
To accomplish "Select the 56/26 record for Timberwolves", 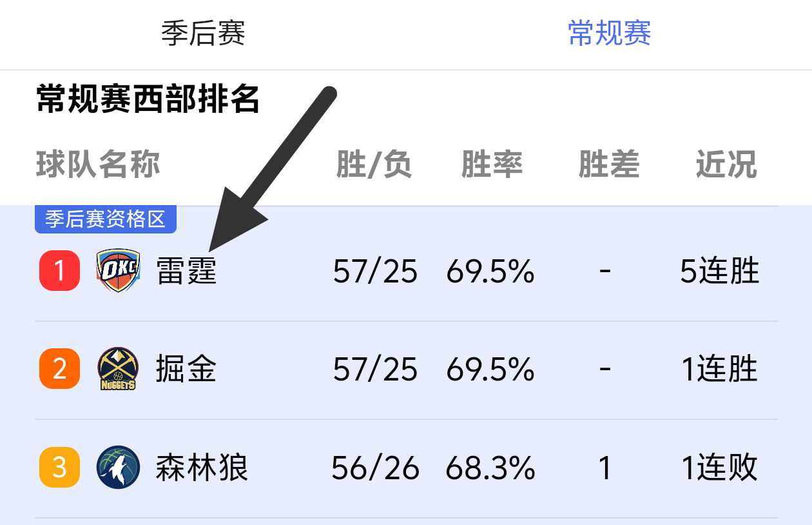I will 375,468.
